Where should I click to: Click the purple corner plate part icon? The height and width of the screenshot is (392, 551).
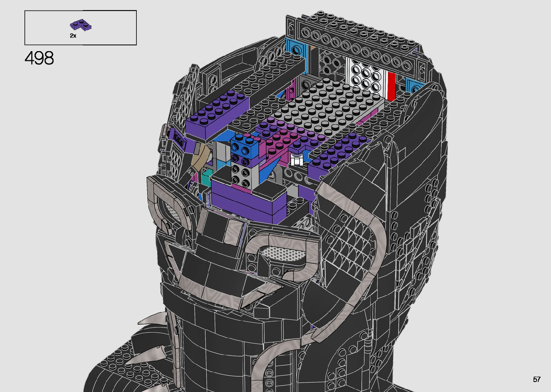pyautogui.click(x=80, y=25)
